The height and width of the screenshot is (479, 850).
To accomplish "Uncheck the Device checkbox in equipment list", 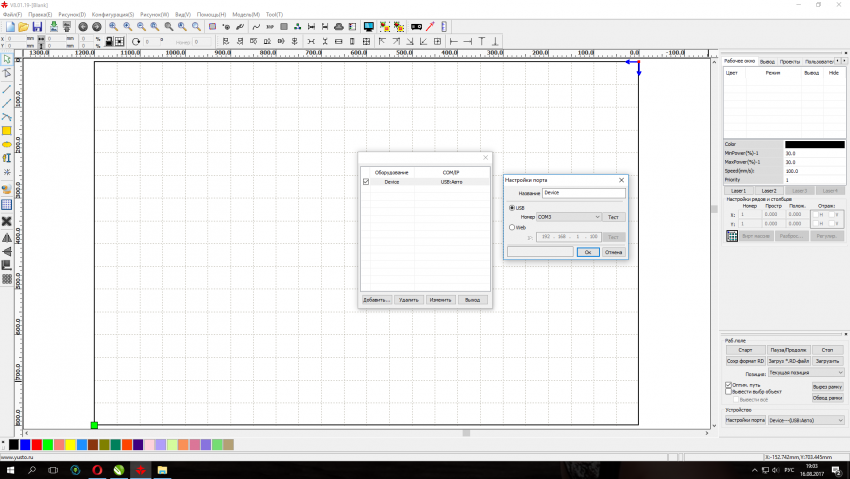I will coord(366,182).
